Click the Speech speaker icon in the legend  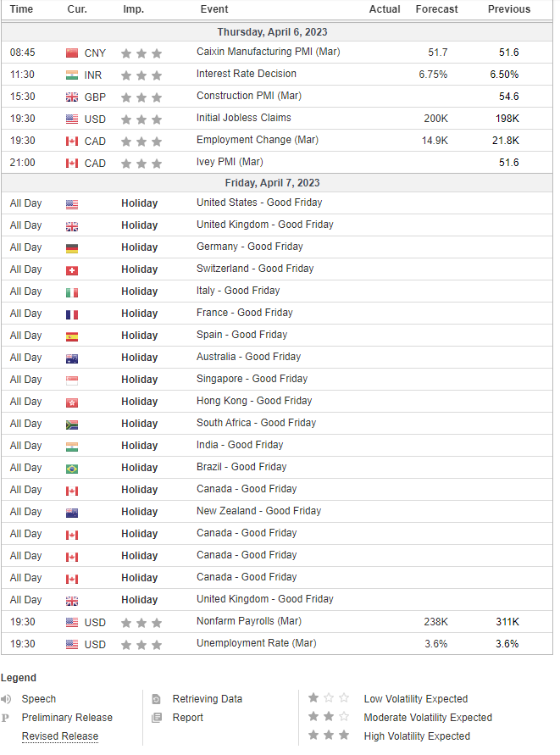6,699
